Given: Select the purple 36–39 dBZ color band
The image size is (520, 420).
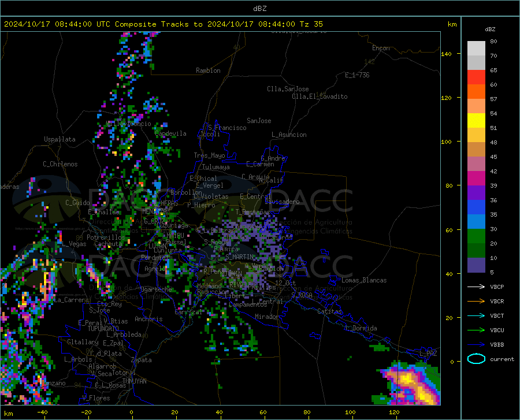Looking at the screenshot, I should pos(476,193).
